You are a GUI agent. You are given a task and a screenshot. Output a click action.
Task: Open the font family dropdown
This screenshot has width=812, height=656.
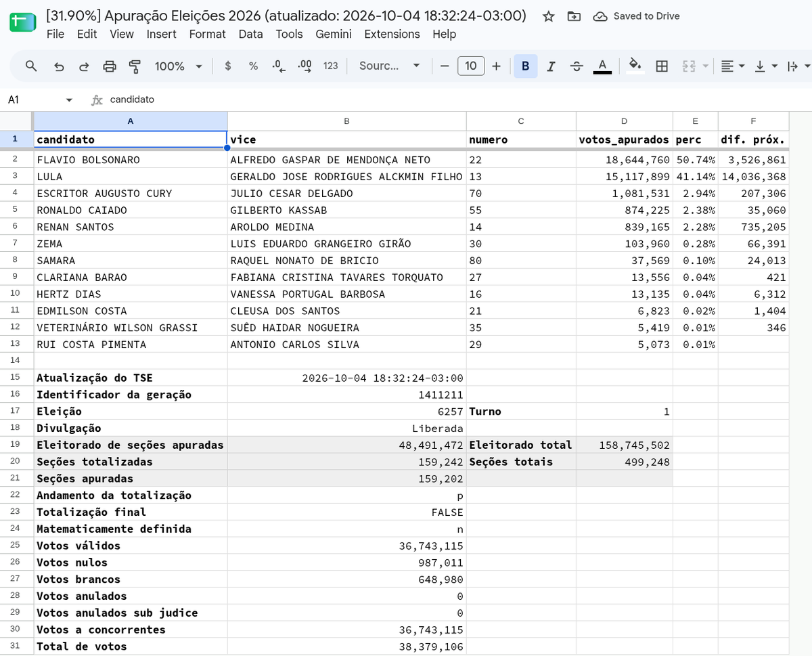click(x=389, y=66)
